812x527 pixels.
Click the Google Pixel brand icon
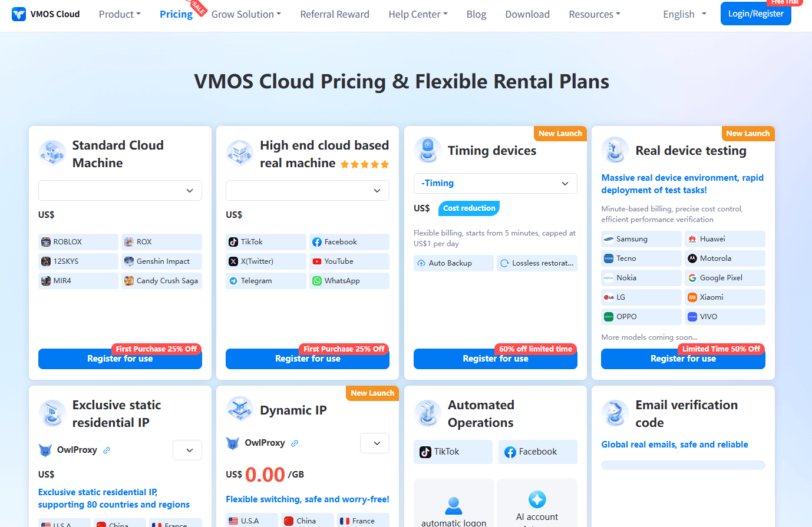(692, 278)
